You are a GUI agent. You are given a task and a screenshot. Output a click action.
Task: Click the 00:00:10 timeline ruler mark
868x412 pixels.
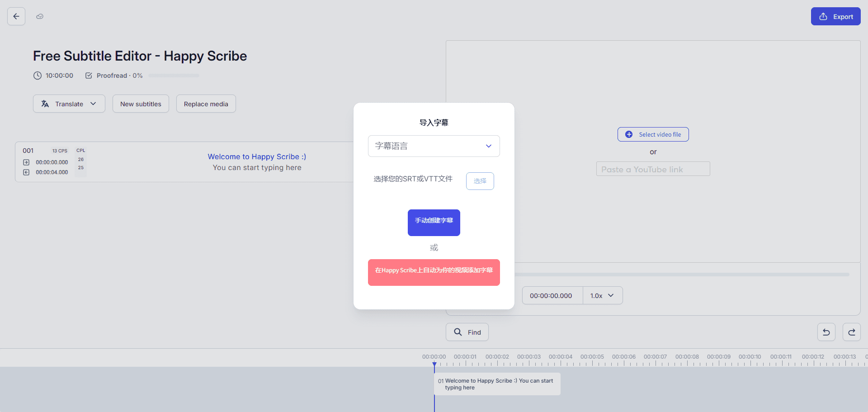750,357
